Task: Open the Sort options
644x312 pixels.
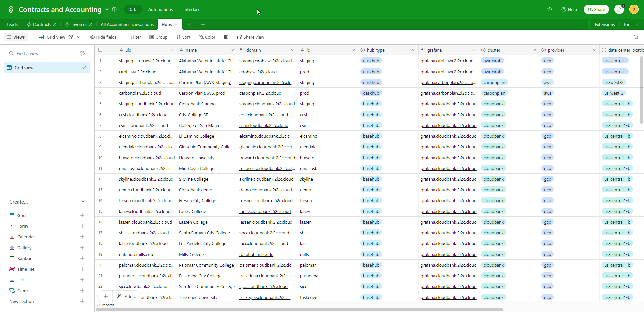Action: click(183, 37)
